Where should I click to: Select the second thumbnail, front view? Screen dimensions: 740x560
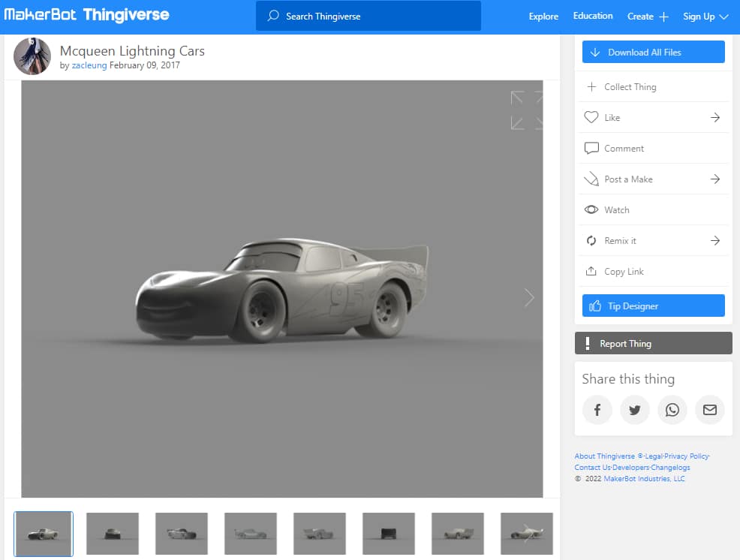pyautogui.click(x=113, y=534)
